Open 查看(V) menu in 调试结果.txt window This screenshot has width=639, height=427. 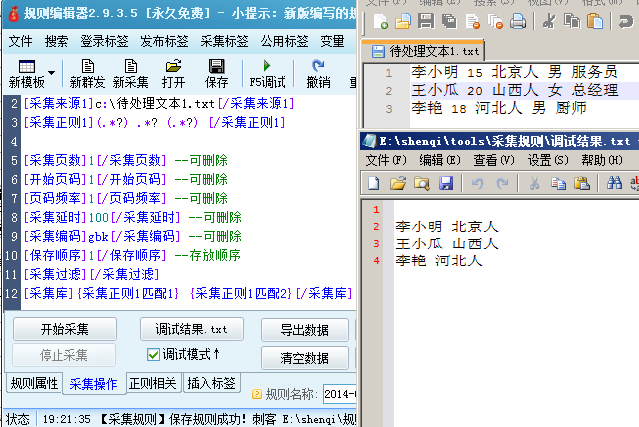(x=494, y=160)
